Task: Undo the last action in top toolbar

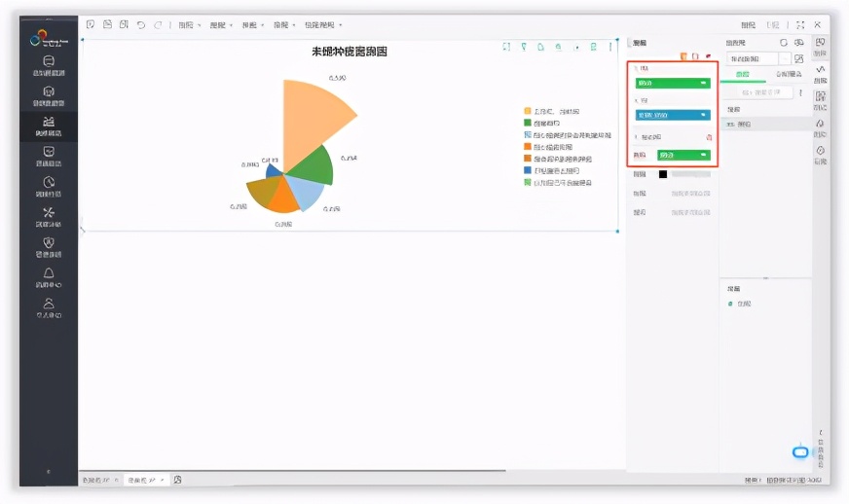Action: pos(141,25)
